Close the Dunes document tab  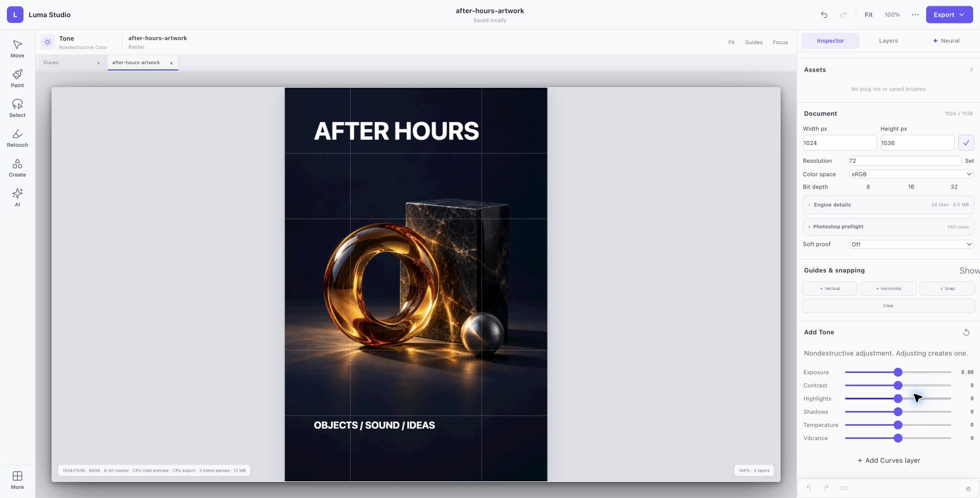[x=99, y=63]
